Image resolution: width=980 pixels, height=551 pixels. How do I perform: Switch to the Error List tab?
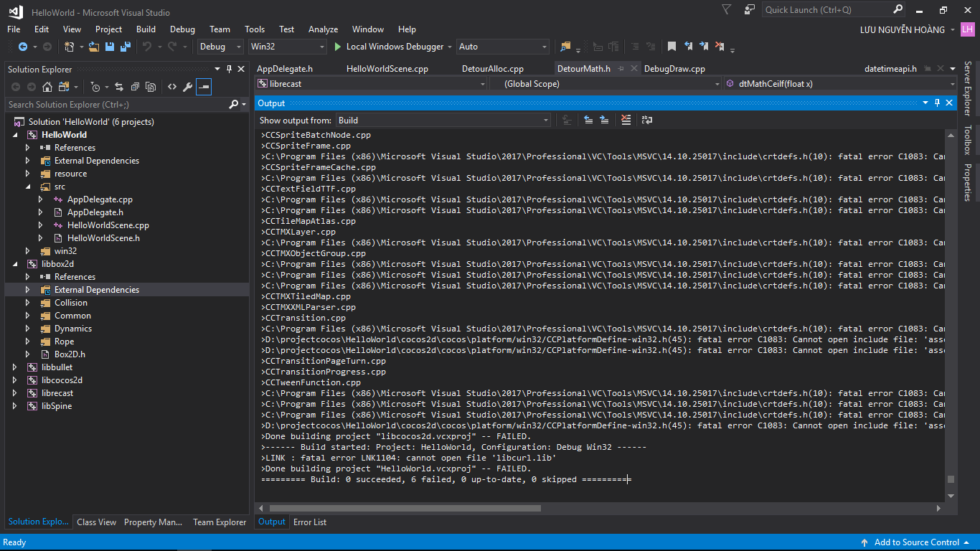(x=310, y=522)
